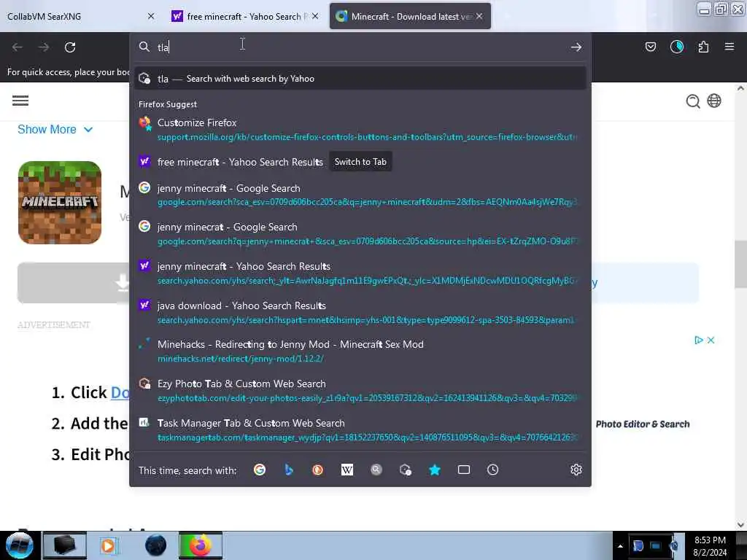Search history with the clock icon
The width and height of the screenshot is (747, 560).
click(492, 470)
